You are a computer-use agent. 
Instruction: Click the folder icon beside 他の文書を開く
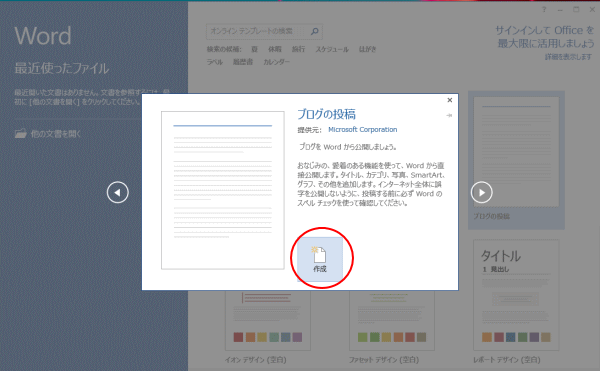click(21, 133)
